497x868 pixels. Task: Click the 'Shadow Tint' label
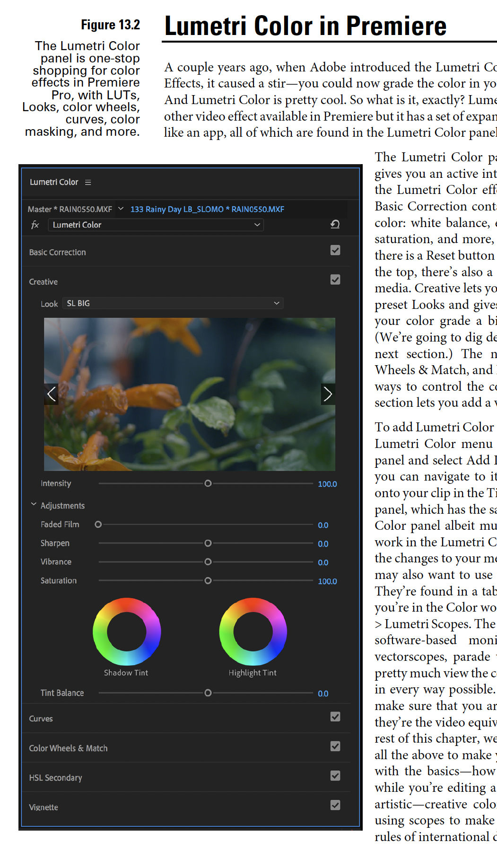[x=126, y=673]
